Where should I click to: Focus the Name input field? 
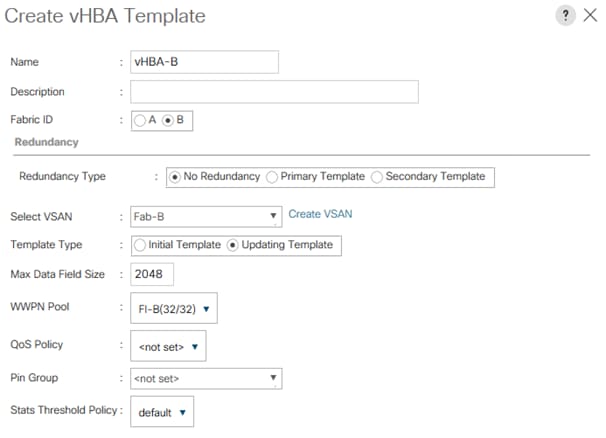tap(204, 62)
